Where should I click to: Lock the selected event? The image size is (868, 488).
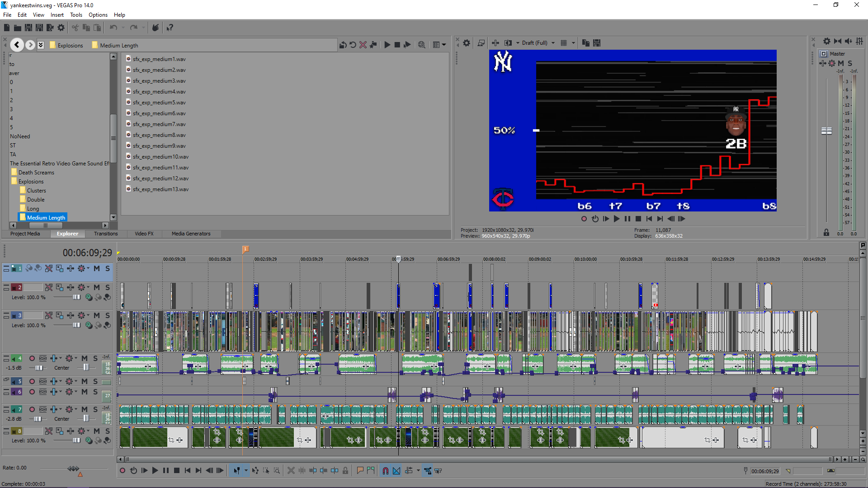point(345,471)
